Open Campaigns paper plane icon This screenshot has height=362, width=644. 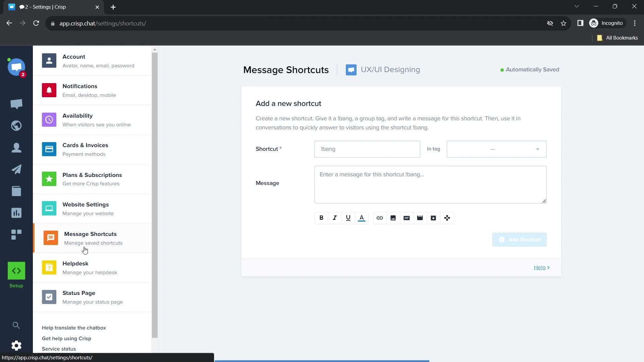click(16, 169)
